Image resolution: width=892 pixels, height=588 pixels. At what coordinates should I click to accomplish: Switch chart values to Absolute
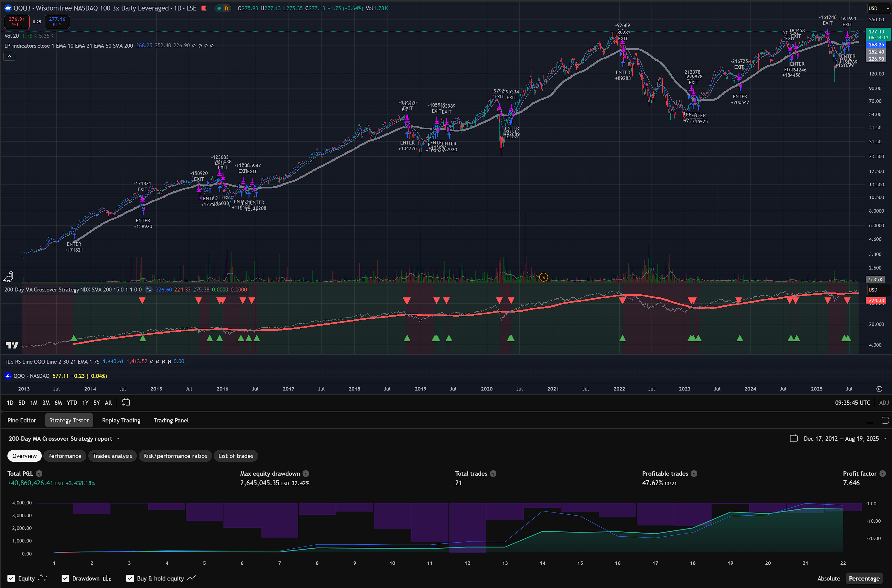[x=829, y=578]
